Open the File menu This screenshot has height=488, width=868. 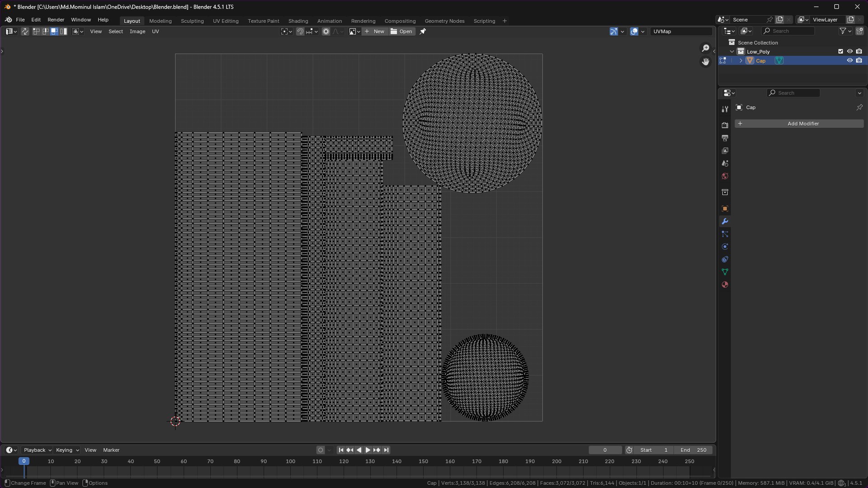click(x=20, y=20)
